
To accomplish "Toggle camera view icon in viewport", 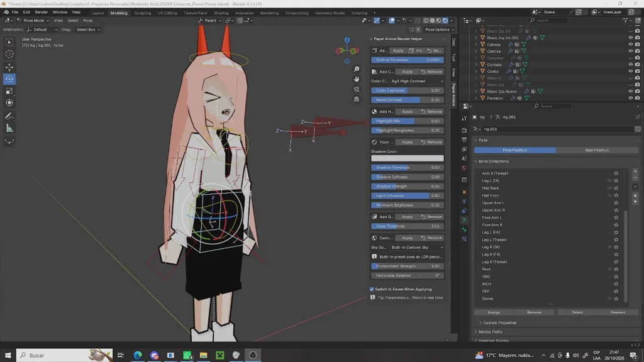I will pyautogui.click(x=357, y=89).
